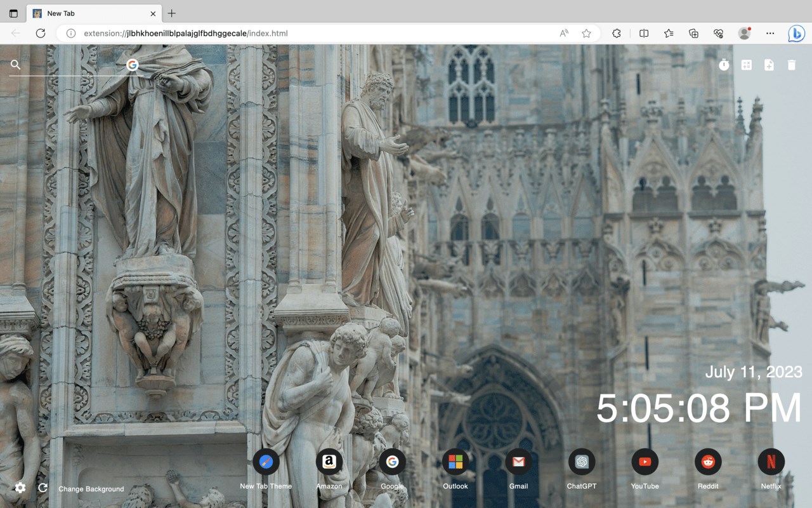Viewport: 812px width, 508px height.
Task: Open the Gmail shortcut
Action: coord(518,462)
